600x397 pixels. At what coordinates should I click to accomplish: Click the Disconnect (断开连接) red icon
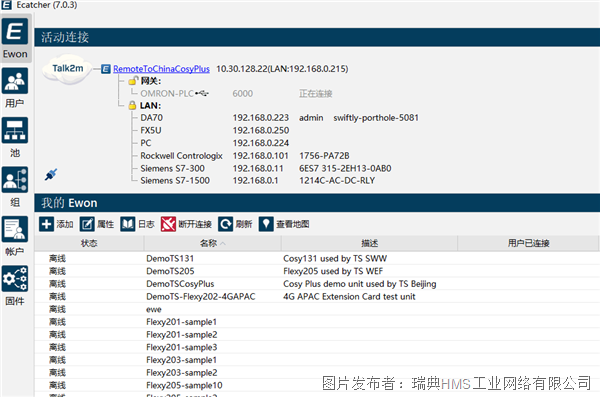tap(168, 224)
